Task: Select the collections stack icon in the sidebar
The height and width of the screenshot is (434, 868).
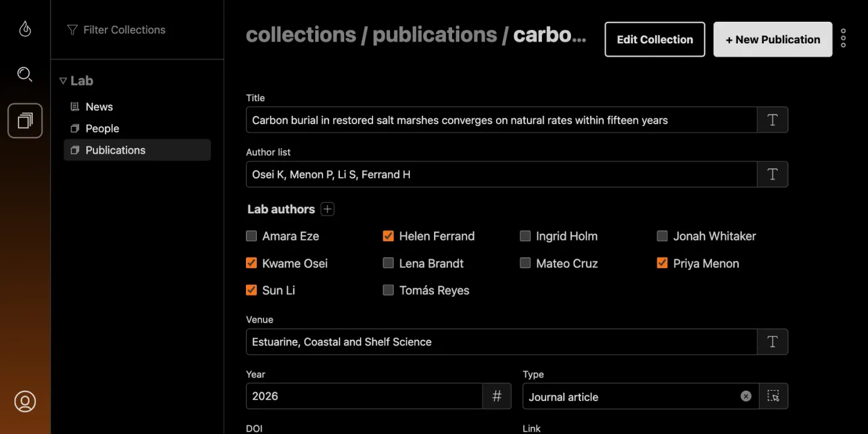Action: pos(25,121)
